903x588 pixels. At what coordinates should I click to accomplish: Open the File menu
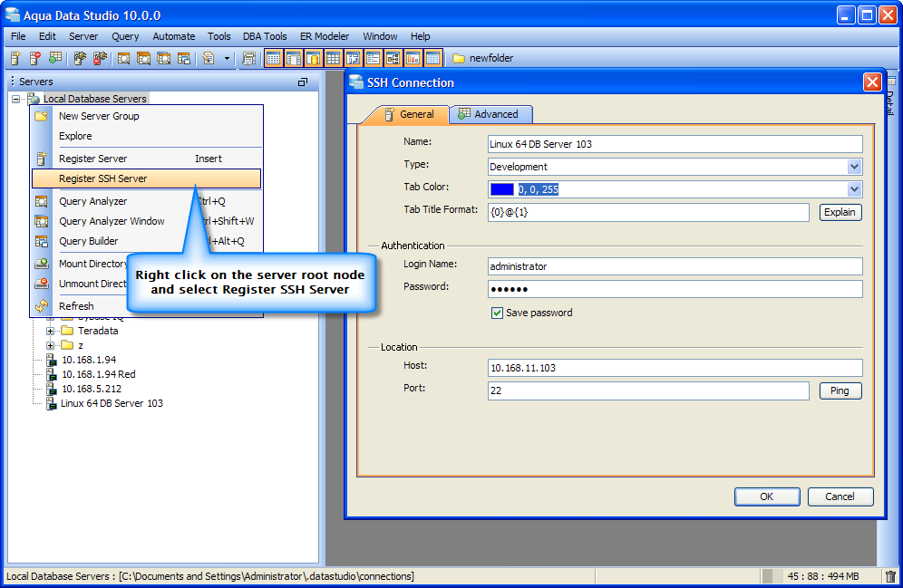[x=18, y=36]
